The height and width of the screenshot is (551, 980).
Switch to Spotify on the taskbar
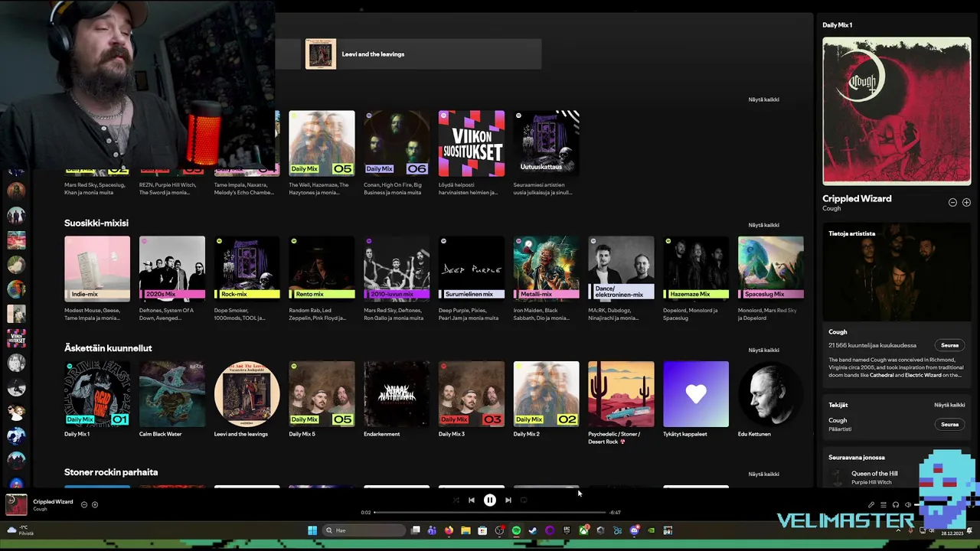point(516,530)
